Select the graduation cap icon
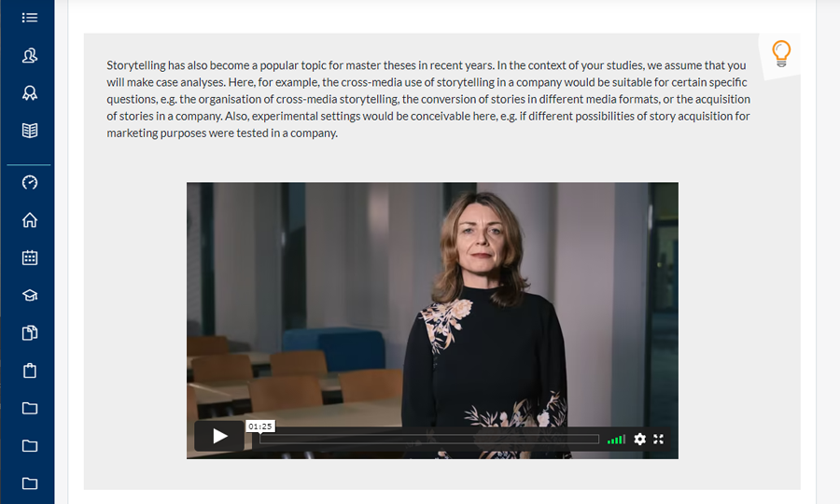 30,295
